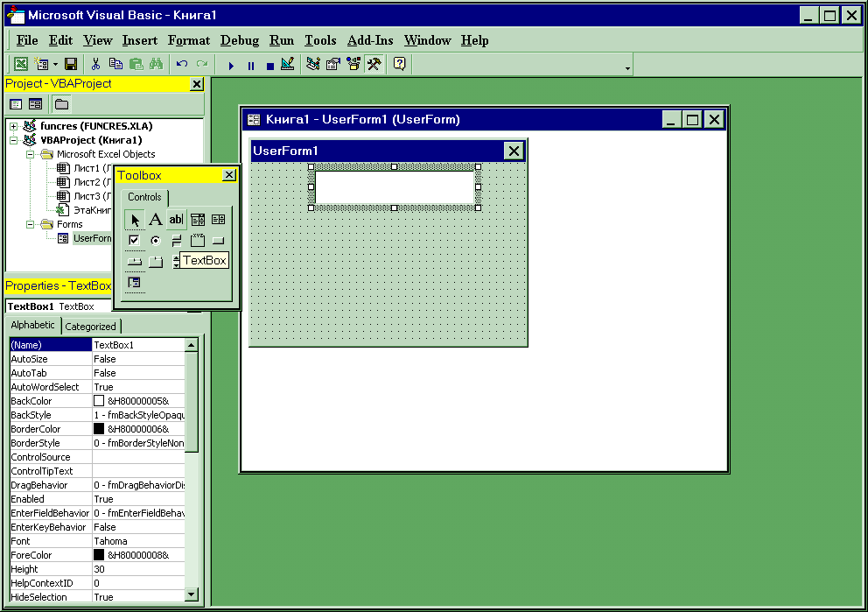Open the File menu
This screenshot has width=868, height=612.
[27, 40]
